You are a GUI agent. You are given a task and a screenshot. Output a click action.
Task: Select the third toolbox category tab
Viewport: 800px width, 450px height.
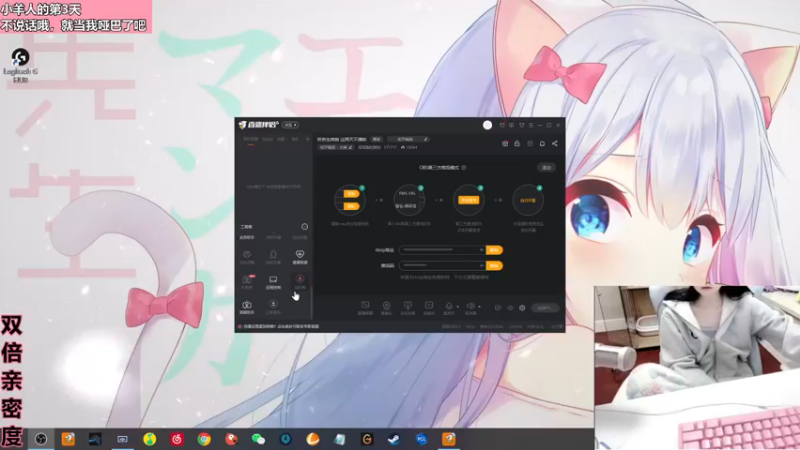click(x=299, y=238)
